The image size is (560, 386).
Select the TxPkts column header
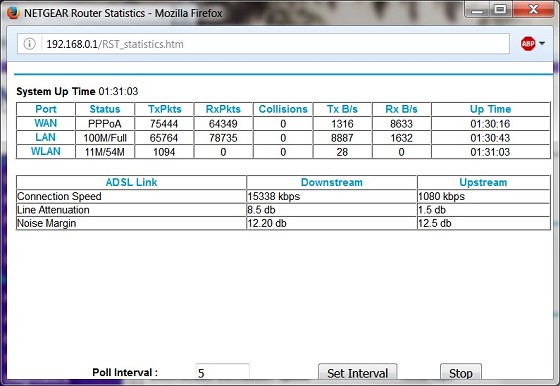click(x=165, y=109)
